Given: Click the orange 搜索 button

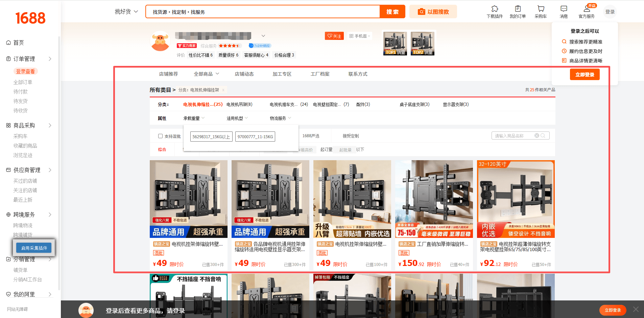Looking at the screenshot, I should [392, 12].
